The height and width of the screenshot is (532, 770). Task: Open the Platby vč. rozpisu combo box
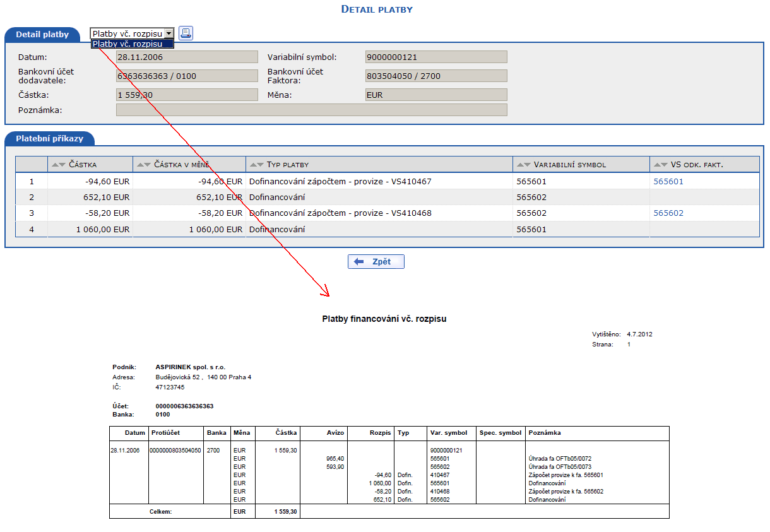coord(132,33)
